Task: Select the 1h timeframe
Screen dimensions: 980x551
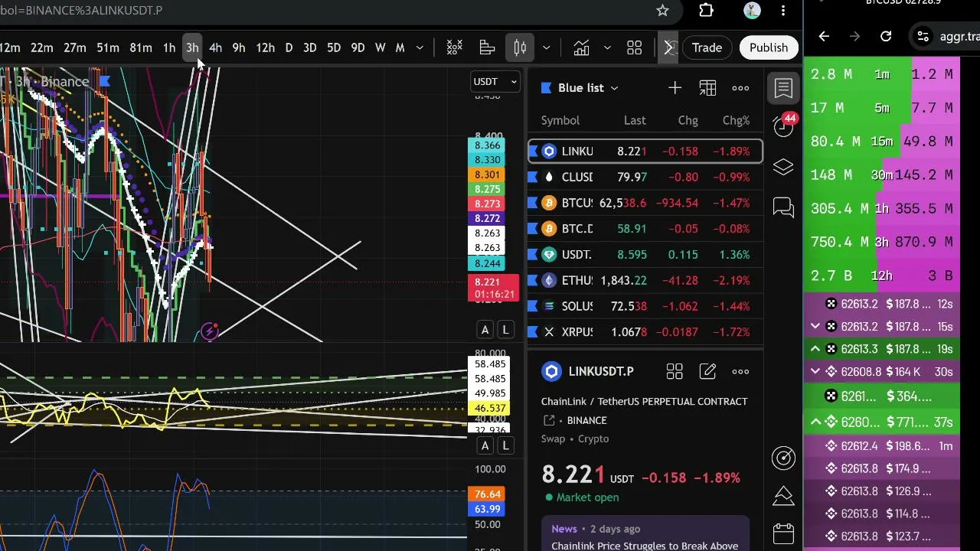Action: pos(169,48)
